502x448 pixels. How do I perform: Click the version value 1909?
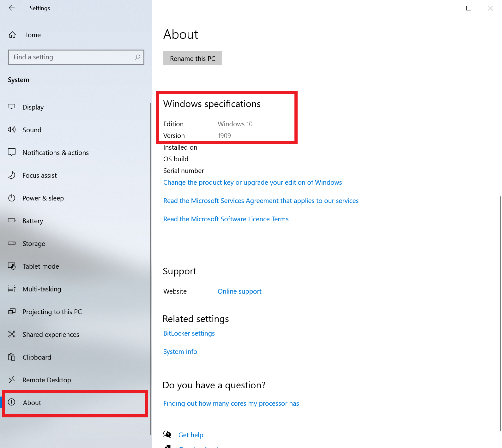pyautogui.click(x=224, y=136)
